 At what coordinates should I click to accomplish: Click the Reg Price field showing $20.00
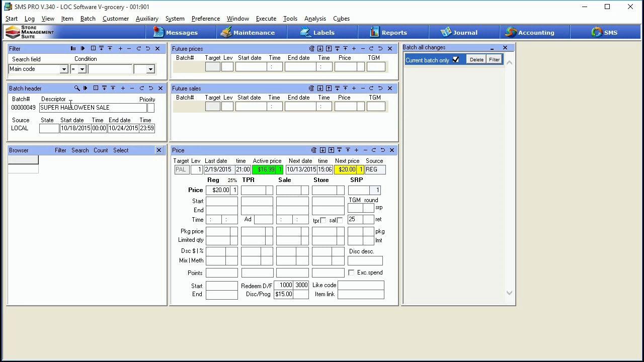218,190
